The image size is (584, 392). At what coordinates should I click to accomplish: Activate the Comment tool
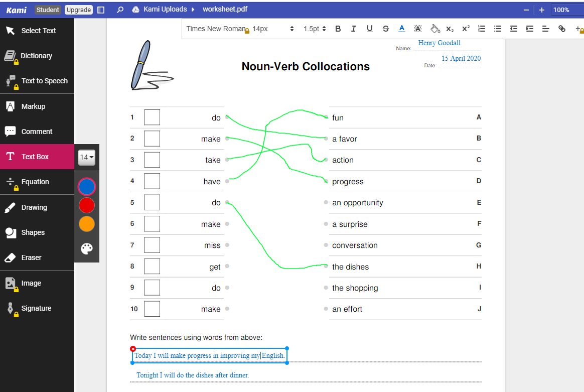pos(37,132)
